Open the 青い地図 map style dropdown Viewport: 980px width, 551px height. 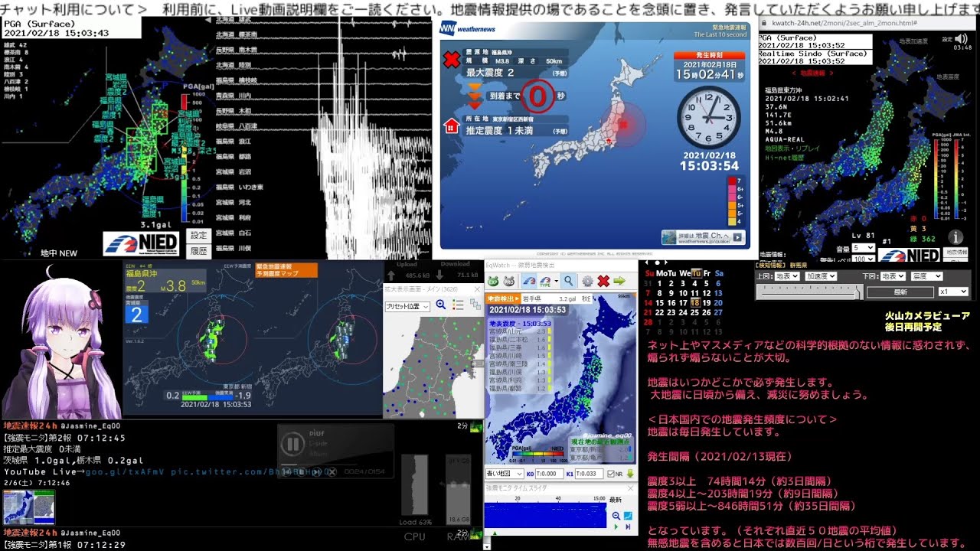504,474
